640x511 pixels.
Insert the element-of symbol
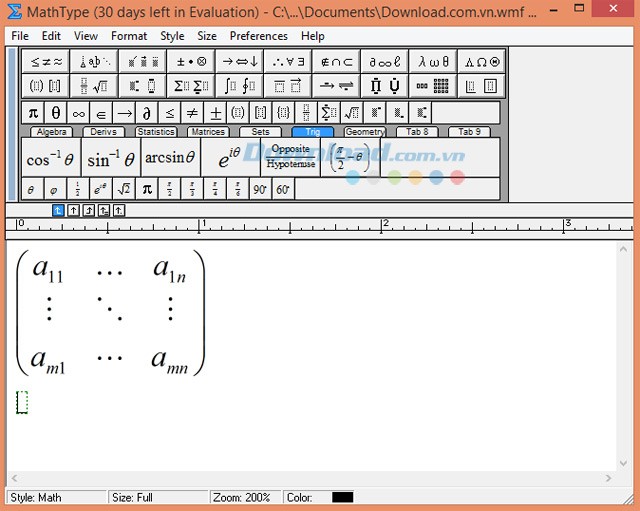pos(102,113)
